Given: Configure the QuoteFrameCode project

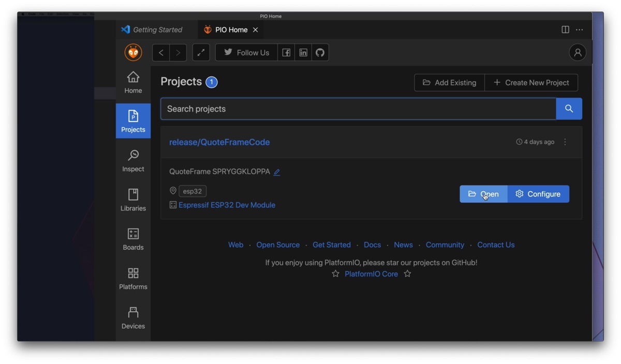Looking at the screenshot, I should pyautogui.click(x=538, y=194).
